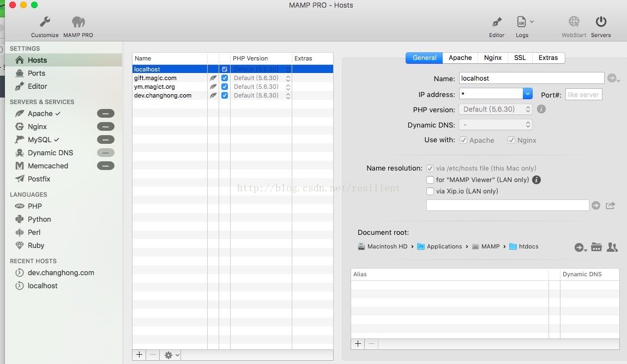Add a new host with plus button

tap(139, 355)
